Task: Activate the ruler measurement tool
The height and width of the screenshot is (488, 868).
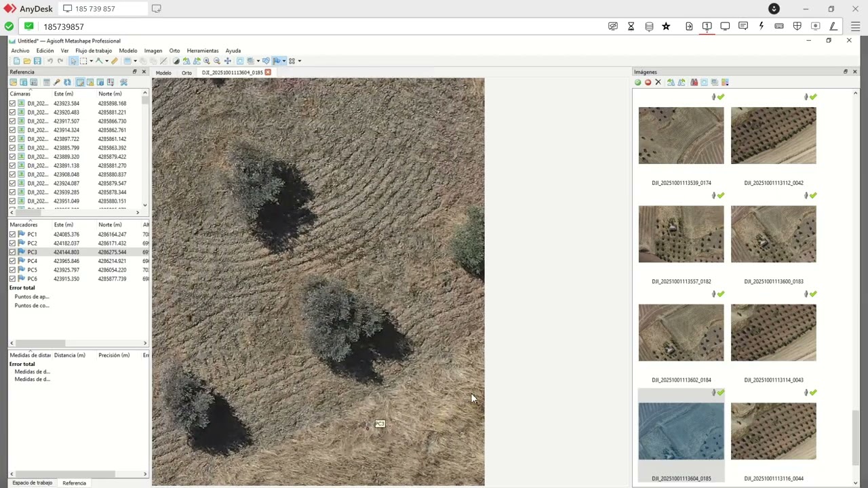Action: point(115,61)
